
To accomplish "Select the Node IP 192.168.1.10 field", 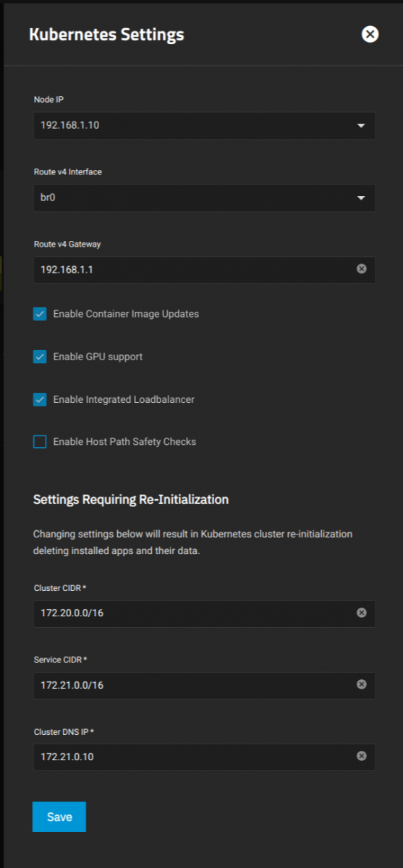I will point(204,126).
